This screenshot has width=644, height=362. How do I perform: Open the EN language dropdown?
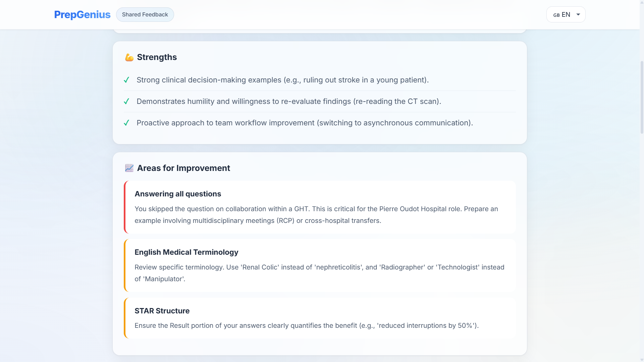[x=566, y=14]
